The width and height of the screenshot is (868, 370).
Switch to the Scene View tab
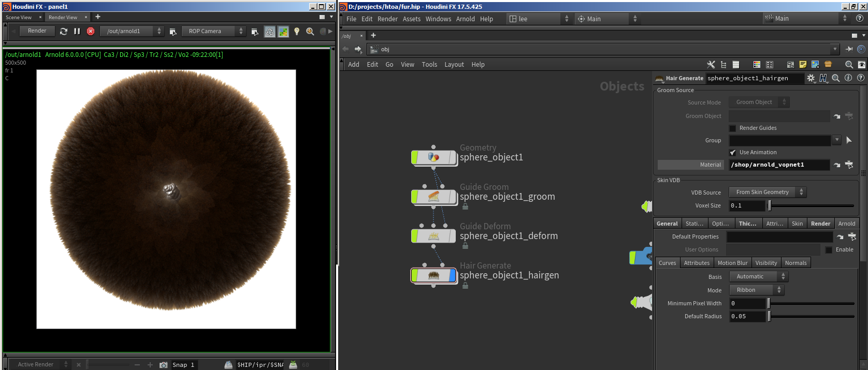coord(19,18)
